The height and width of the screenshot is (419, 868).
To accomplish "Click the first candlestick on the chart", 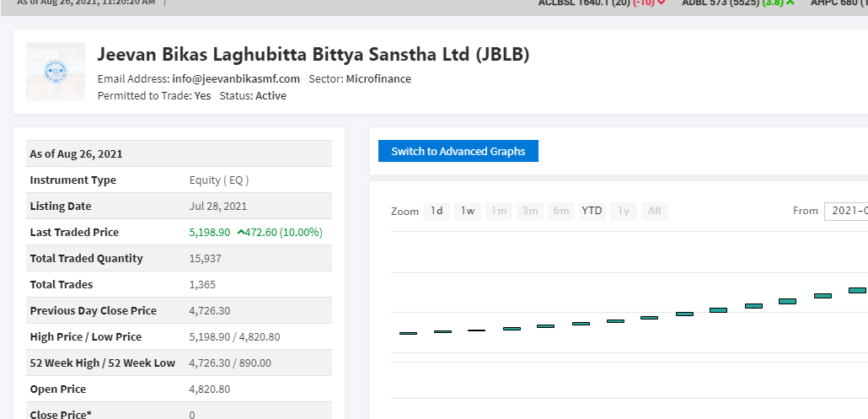I will 408,333.
